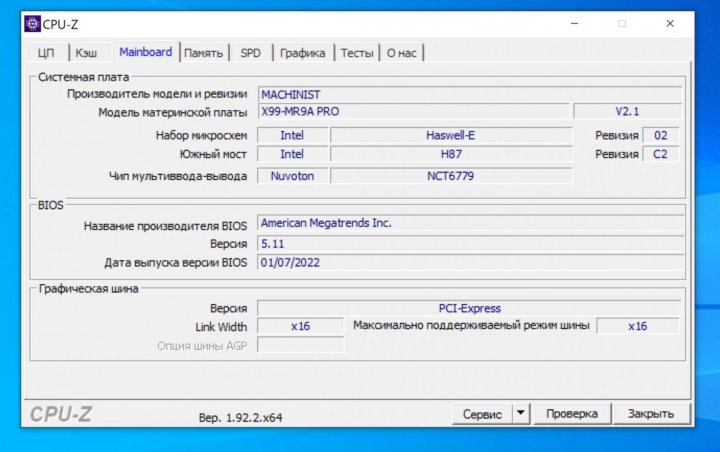Click the Закрыть button
Viewport: 720px width, 452px height.
pyautogui.click(x=650, y=414)
